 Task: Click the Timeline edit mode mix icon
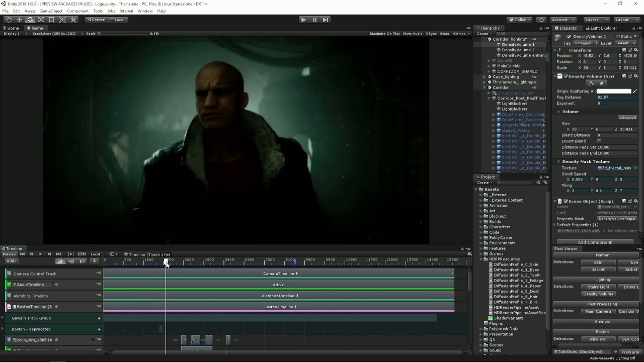pyautogui.click(x=60, y=261)
